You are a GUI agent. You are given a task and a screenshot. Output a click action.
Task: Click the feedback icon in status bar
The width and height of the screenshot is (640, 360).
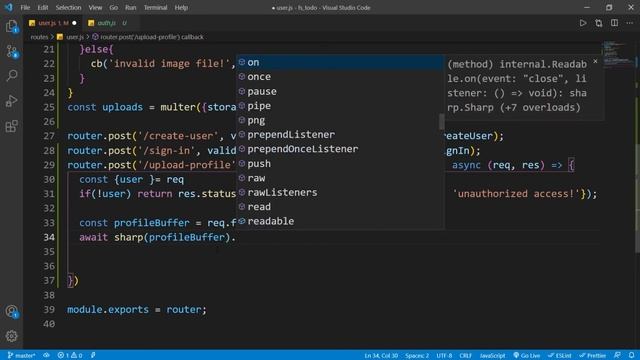(x=617, y=356)
